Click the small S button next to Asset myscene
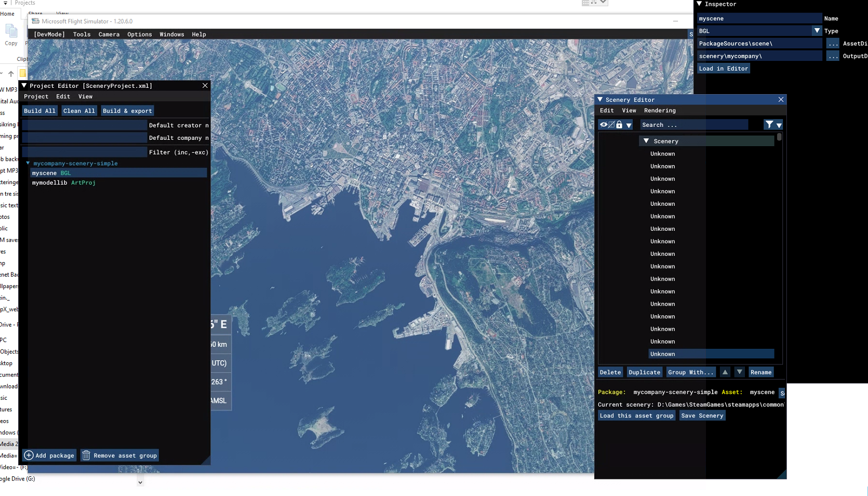 (782, 393)
